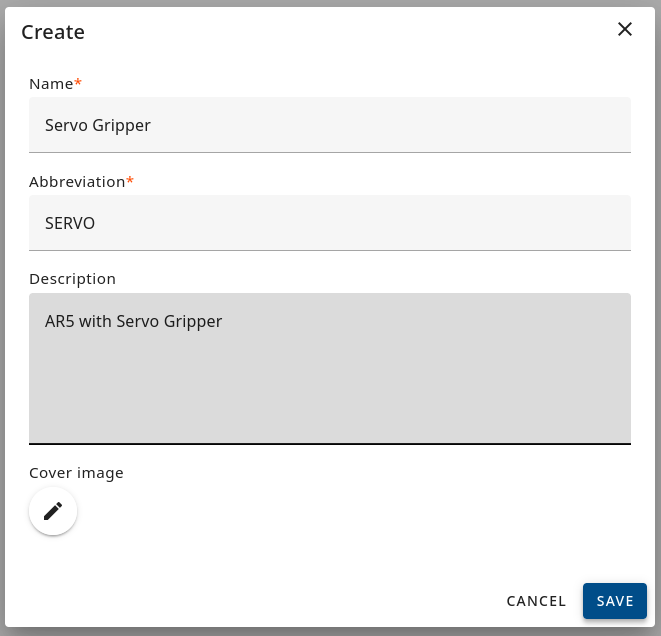Image resolution: width=661 pixels, height=636 pixels.
Task: Click the CANCEL button
Action: tap(536, 601)
